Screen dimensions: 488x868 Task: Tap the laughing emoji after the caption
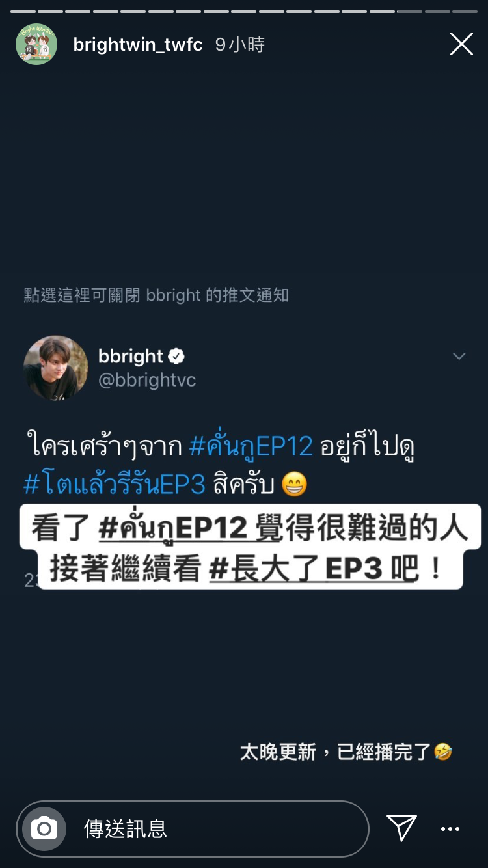tap(443, 752)
